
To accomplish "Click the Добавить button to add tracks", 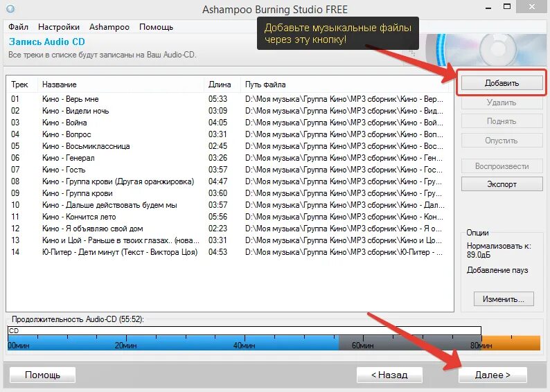I will point(502,83).
